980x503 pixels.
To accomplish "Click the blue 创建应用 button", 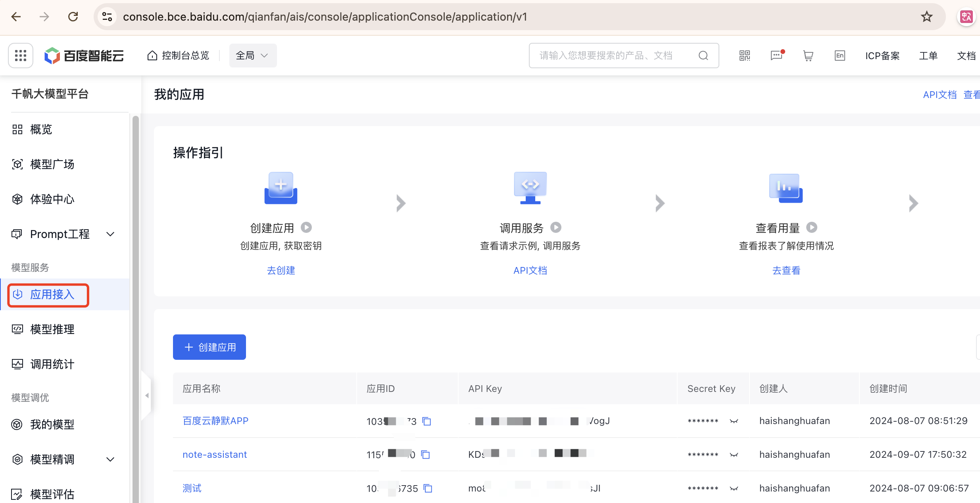I will click(209, 347).
